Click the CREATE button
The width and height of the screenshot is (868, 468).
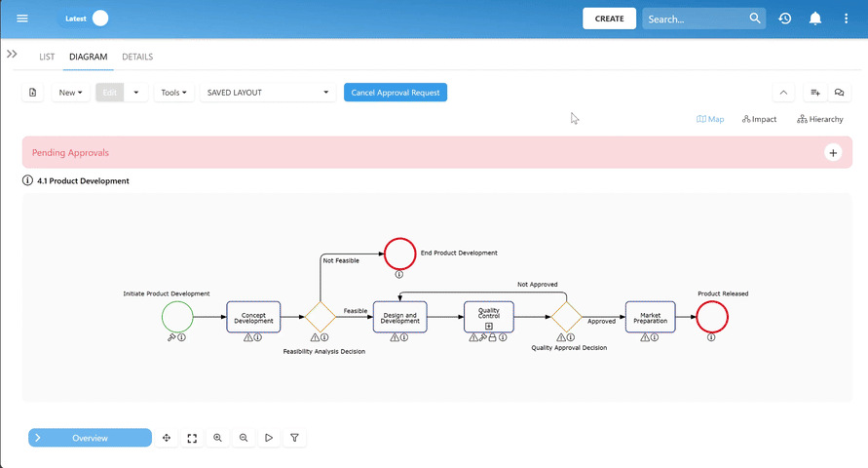(609, 19)
